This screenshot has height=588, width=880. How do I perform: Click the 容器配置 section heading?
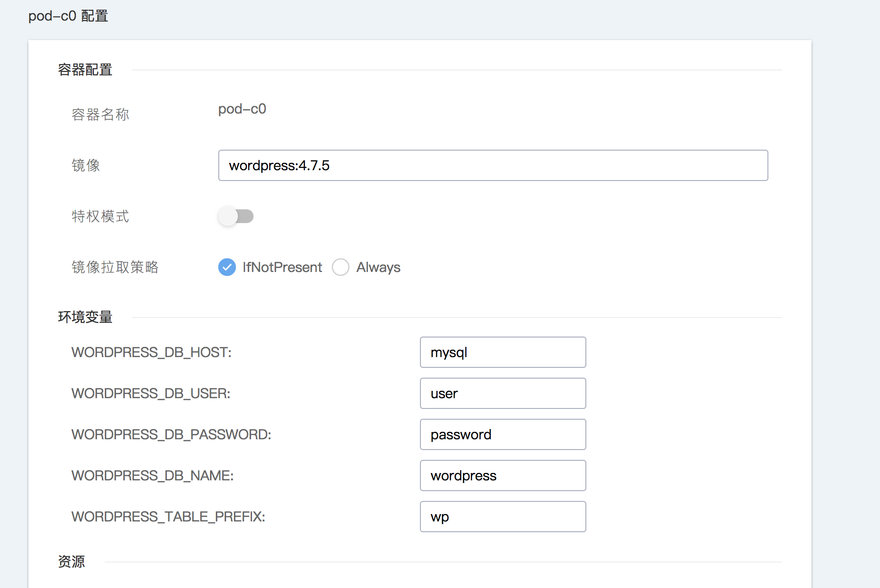[x=85, y=70]
